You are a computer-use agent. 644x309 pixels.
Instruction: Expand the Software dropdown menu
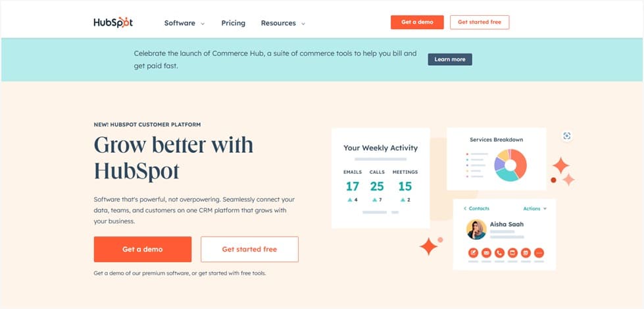tap(184, 23)
